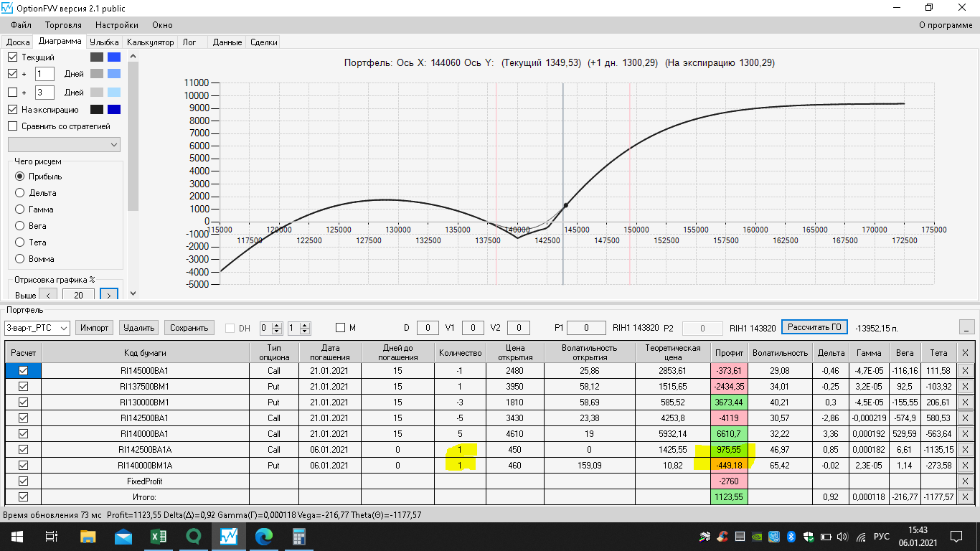The image size is (980, 551).
Task: Click the dark blue swatch beside На экспирацию
Action: pos(113,110)
